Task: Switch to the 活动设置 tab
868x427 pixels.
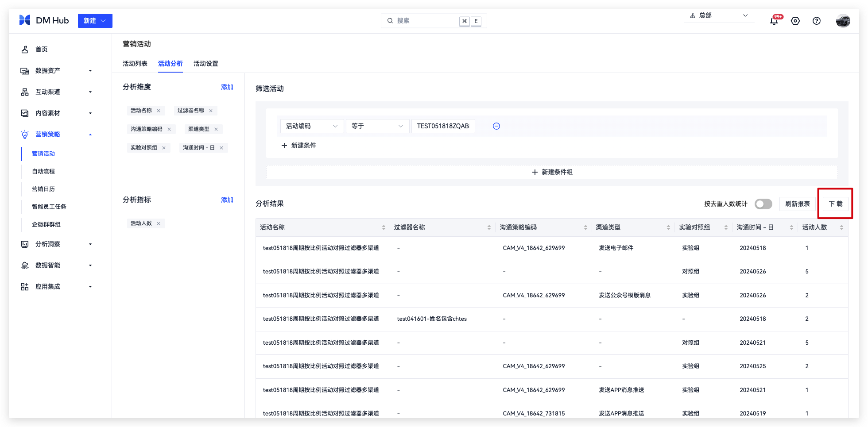Action: (x=206, y=64)
